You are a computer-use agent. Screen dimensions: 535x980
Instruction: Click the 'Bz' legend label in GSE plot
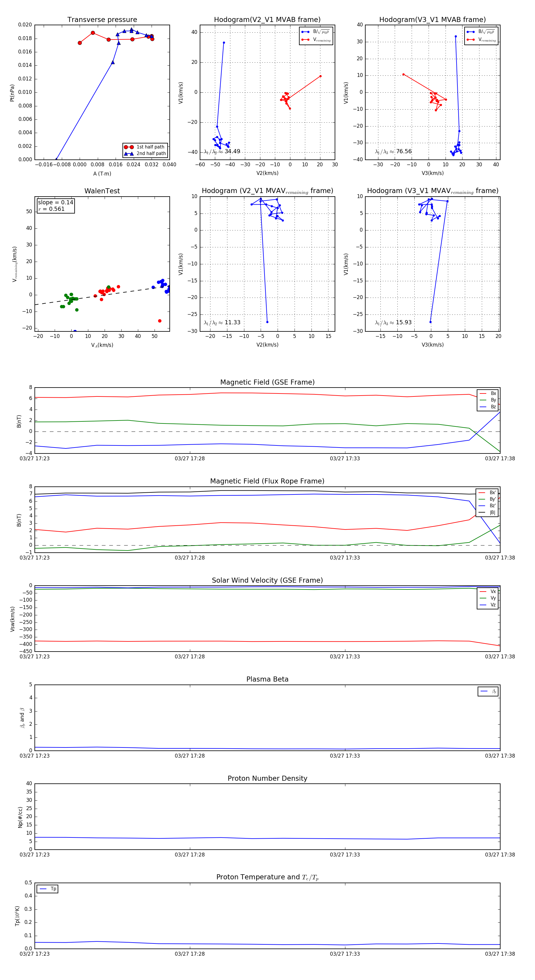[x=493, y=407]
